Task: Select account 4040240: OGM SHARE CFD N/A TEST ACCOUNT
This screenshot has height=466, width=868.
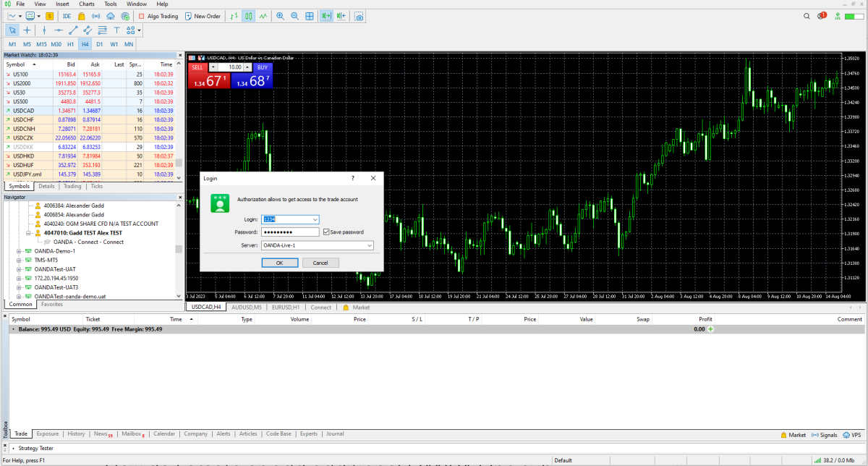Action: 101,224
